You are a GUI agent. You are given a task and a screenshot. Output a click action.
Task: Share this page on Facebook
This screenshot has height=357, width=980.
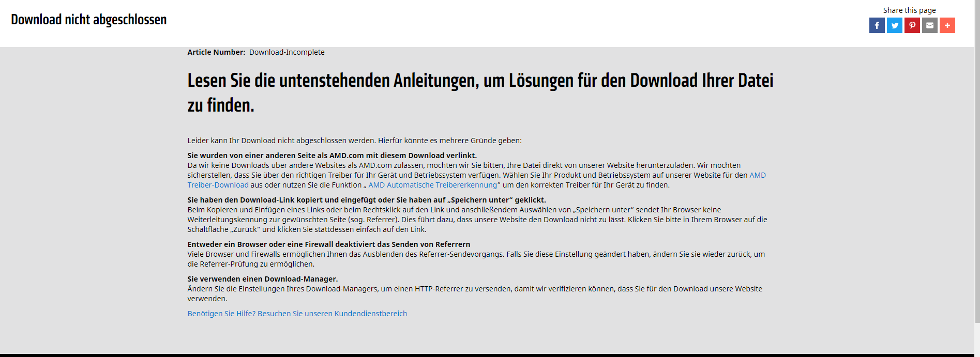point(877,25)
